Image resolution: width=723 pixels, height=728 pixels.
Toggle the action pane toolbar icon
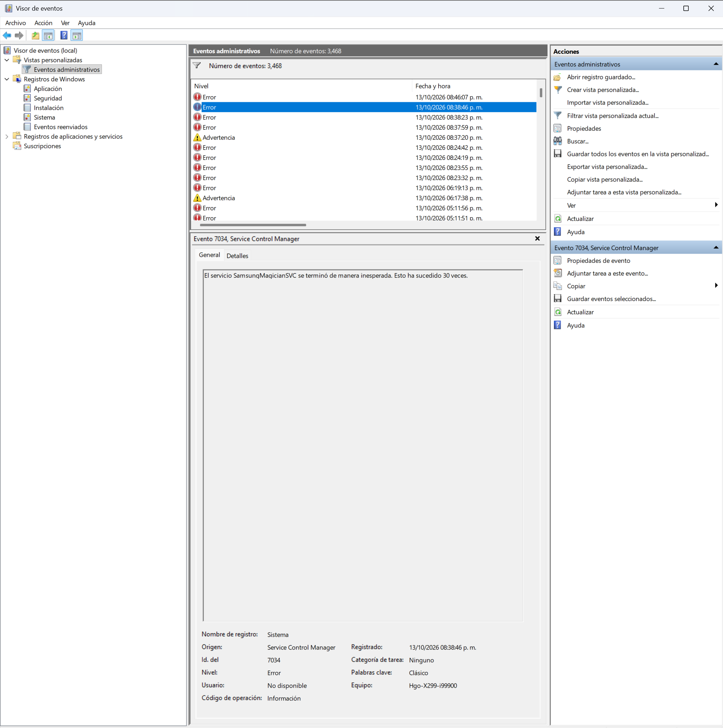[x=77, y=35]
